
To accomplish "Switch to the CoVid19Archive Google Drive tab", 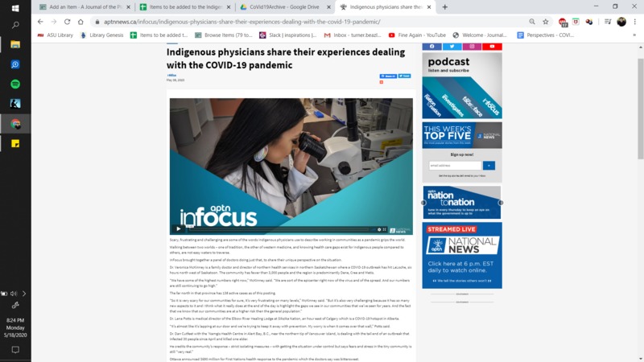I will [x=285, y=7].
